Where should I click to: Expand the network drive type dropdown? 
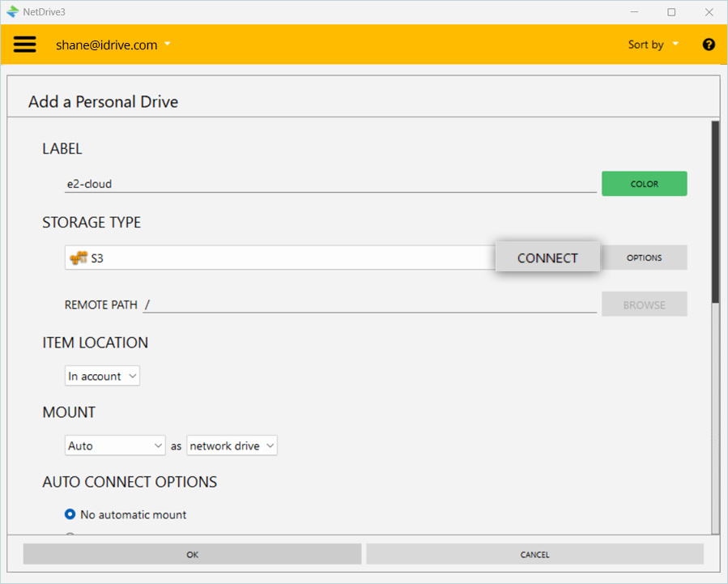point(232,445)
